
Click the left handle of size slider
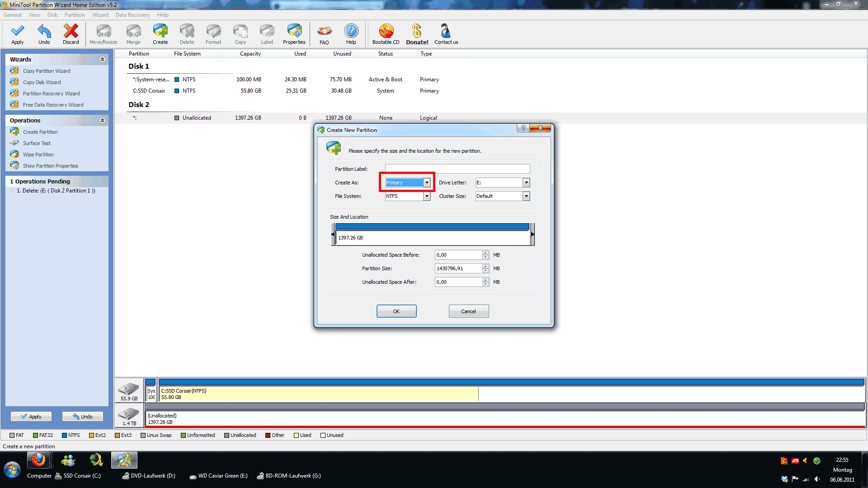coord(333,234)
